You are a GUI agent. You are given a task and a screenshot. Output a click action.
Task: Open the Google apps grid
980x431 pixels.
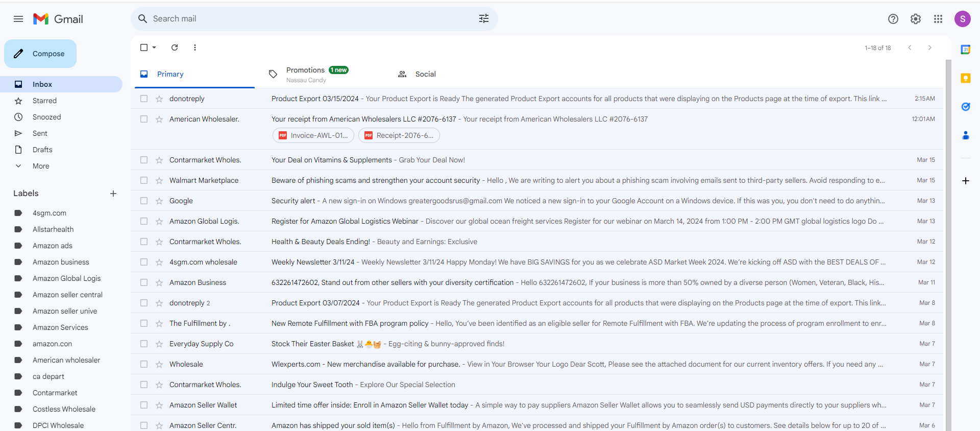(938, 19)
